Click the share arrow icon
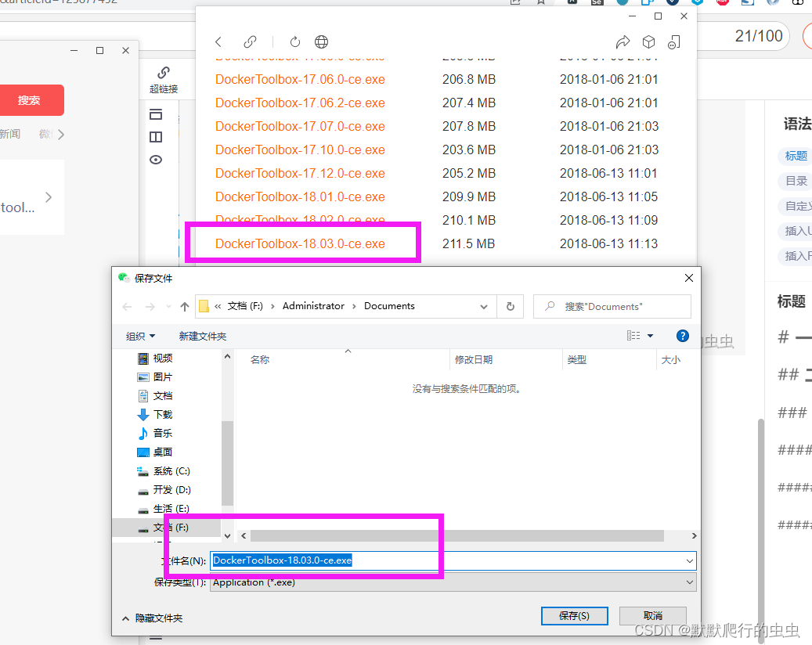 coord(623,42)
